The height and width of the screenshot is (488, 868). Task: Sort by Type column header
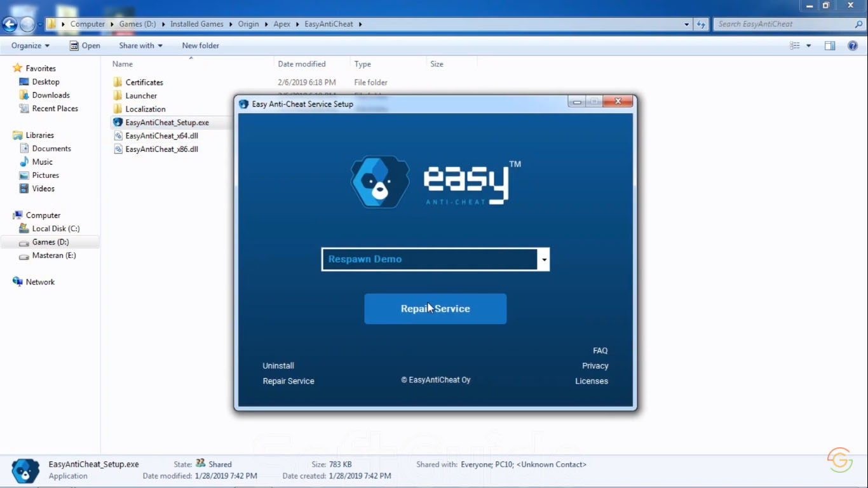coord(362,64)
